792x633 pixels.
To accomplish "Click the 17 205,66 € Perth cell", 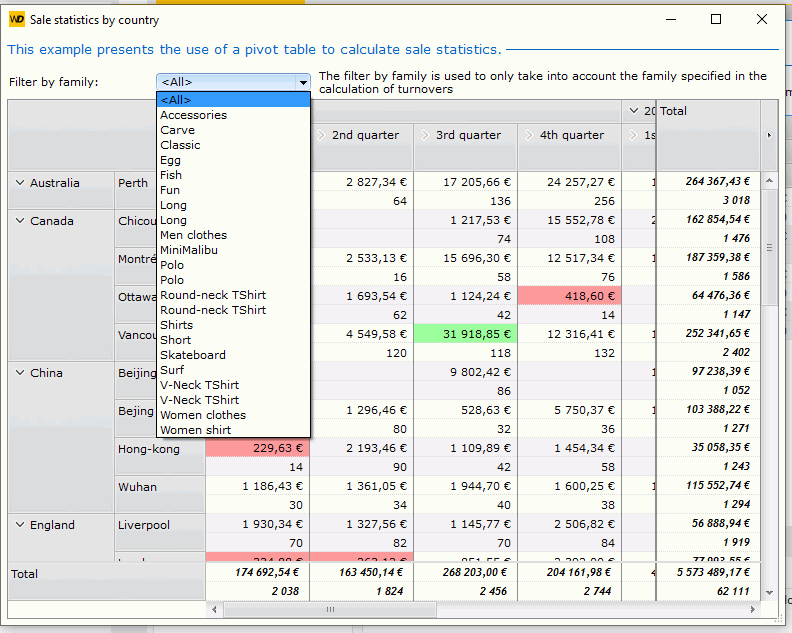I will (465, 182).
